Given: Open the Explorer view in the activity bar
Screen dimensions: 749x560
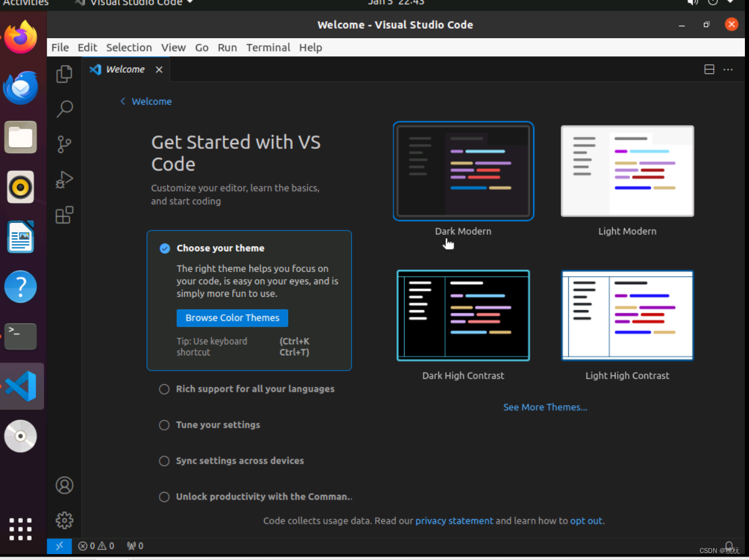Looking at the screenshot, I should coord(64,74).
